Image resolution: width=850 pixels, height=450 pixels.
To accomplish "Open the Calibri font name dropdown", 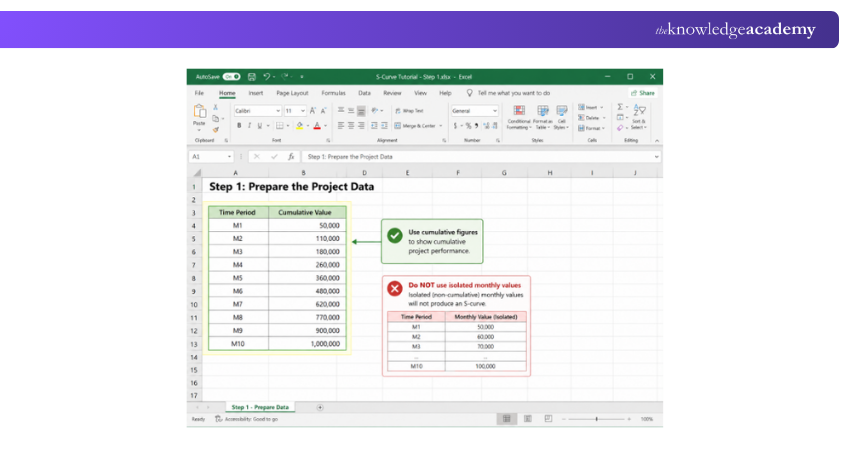I will click(x=278, y=111).
